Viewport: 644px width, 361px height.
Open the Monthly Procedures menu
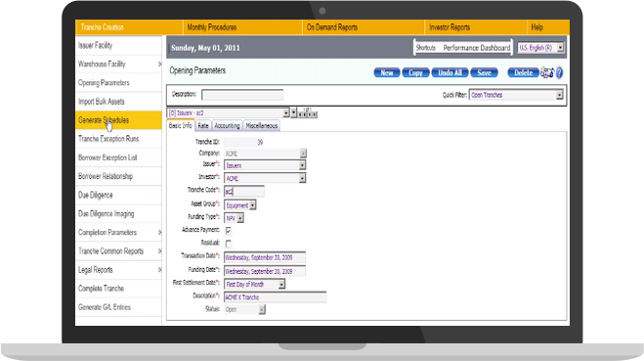pos(212,27)
